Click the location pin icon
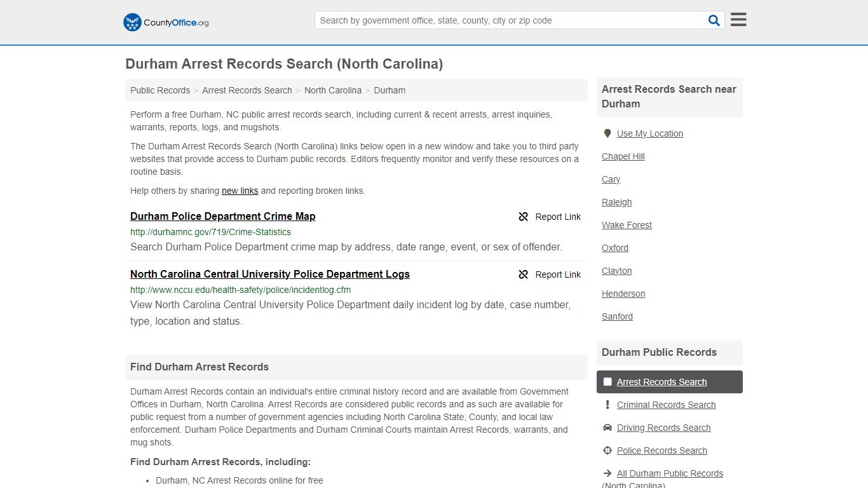Screen dimensions: 868x488 [x=607, y=133]
